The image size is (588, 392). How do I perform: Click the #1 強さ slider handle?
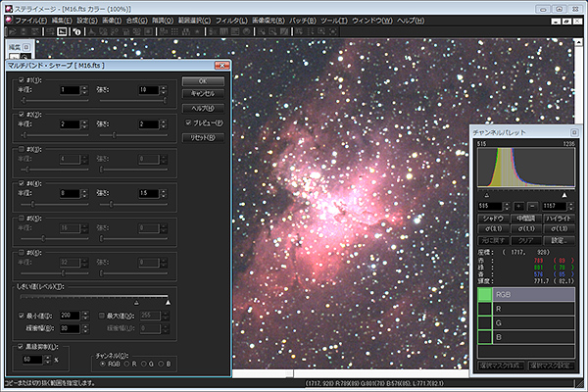(x=165, y=101)
